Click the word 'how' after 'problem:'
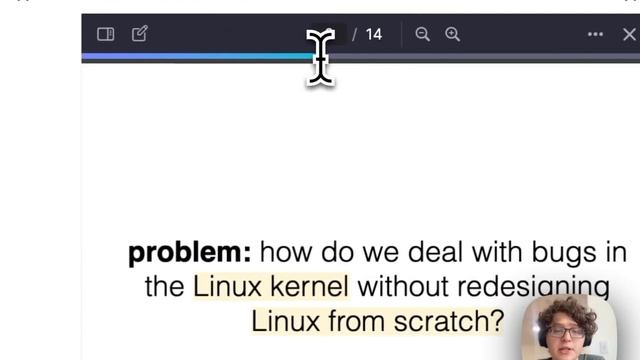640x360 pixels. click(286, 252)
